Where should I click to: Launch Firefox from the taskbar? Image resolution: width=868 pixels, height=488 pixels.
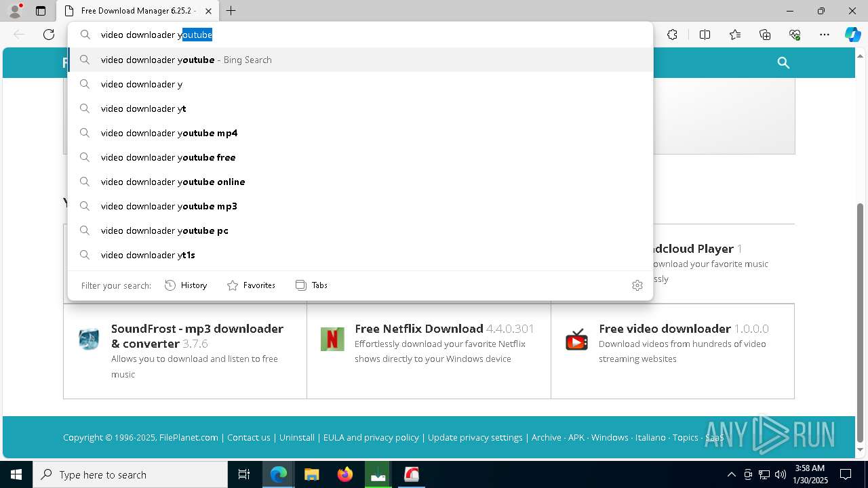click(345, 474)
